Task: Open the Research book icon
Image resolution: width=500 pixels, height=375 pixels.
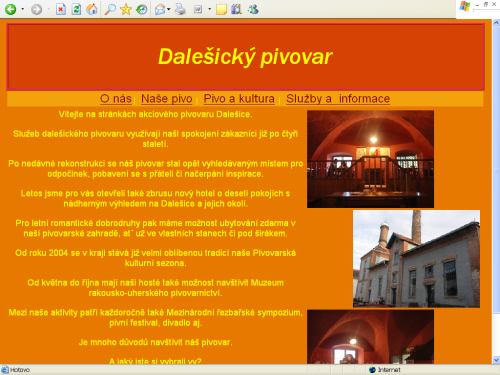Action: point(236,9)
